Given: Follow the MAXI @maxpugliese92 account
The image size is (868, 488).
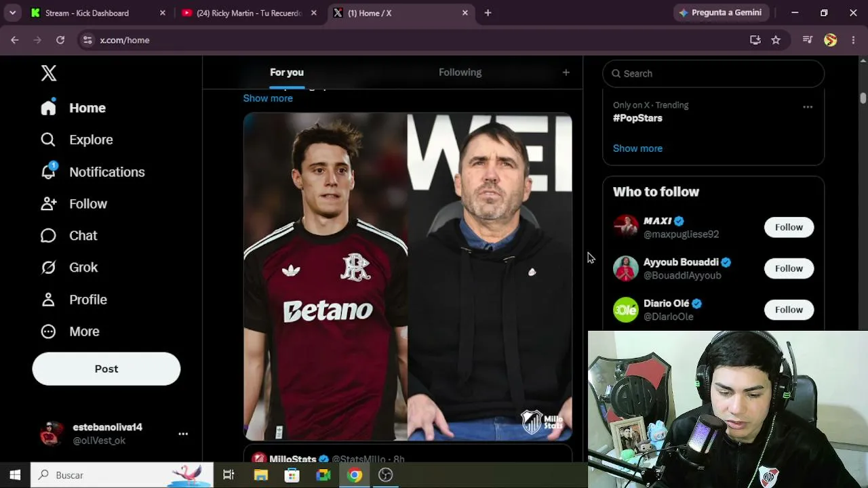Looking at the screenshot, I should coord(789,227).
